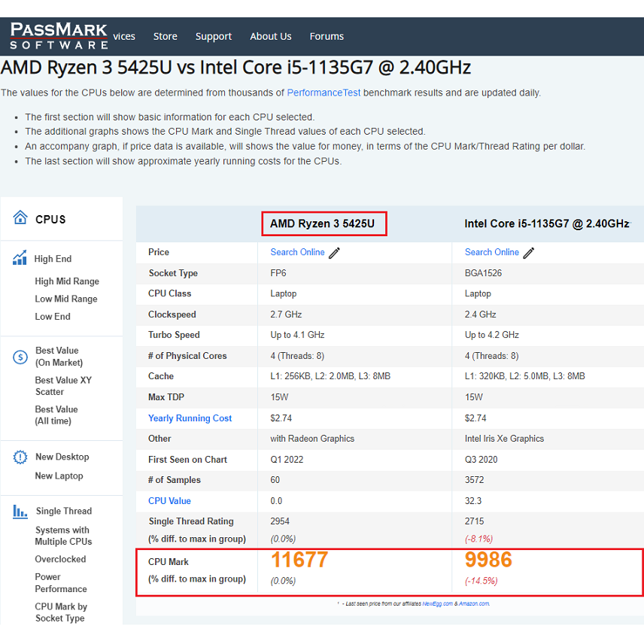Click the page title comparing both CPUs
The width and height of the screenshot is (644, 644).
pos(235,68)
